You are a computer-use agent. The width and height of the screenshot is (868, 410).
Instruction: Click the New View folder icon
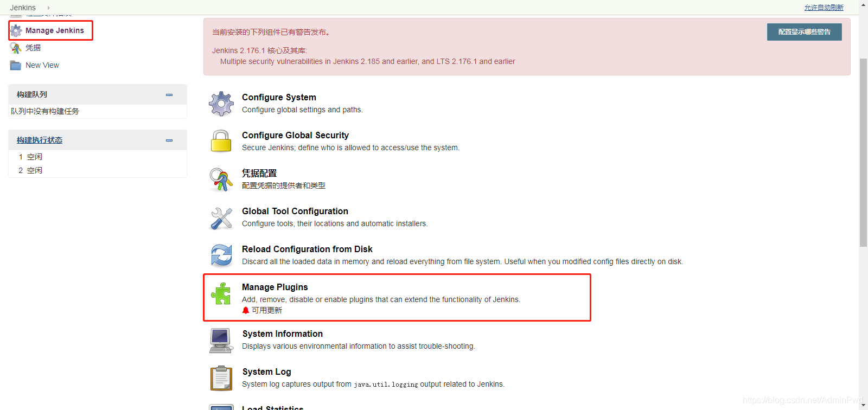pyautogui.click(x=16, y=65)
